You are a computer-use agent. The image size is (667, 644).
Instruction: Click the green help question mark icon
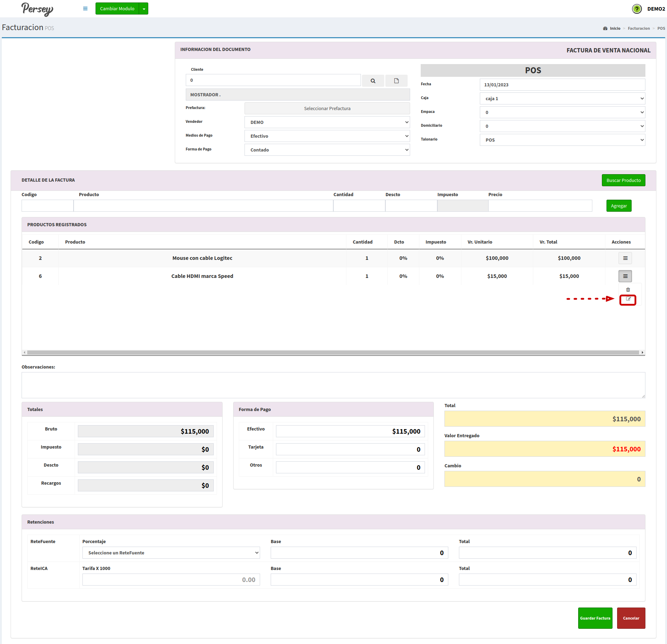[x=637, y=9]
